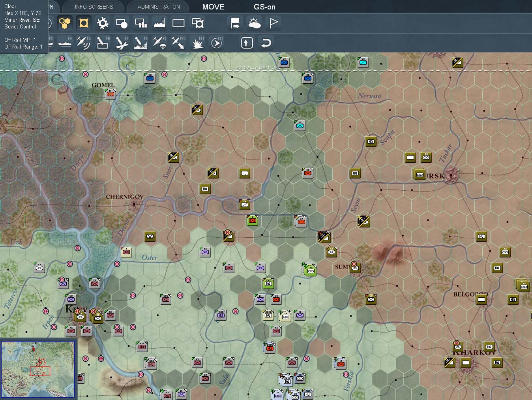
Task: Click the undo curved-arrow icon
Action: coord(266,42)
